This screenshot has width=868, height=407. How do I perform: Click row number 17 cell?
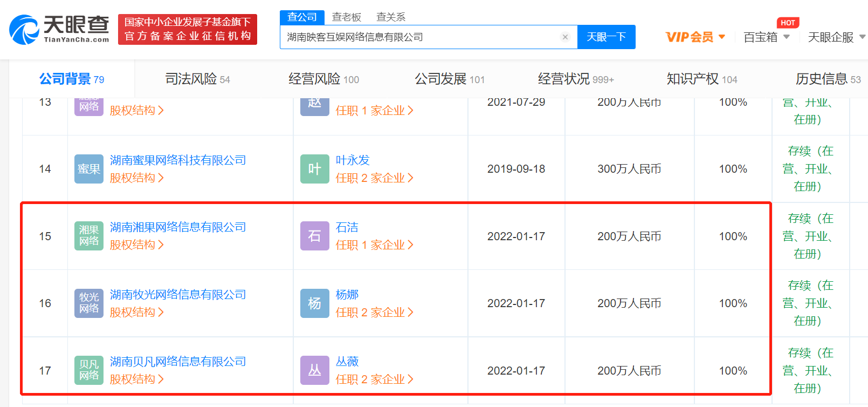tap(45, 371)
